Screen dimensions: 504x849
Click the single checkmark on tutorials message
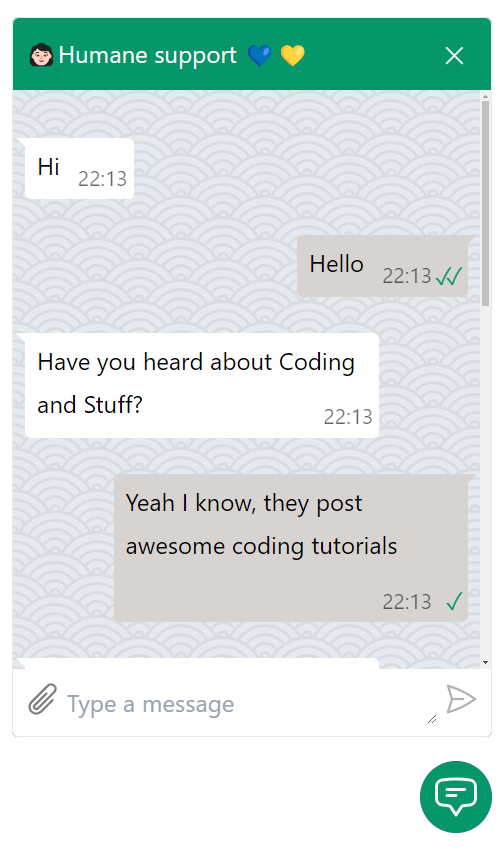[x=454, y=601]
